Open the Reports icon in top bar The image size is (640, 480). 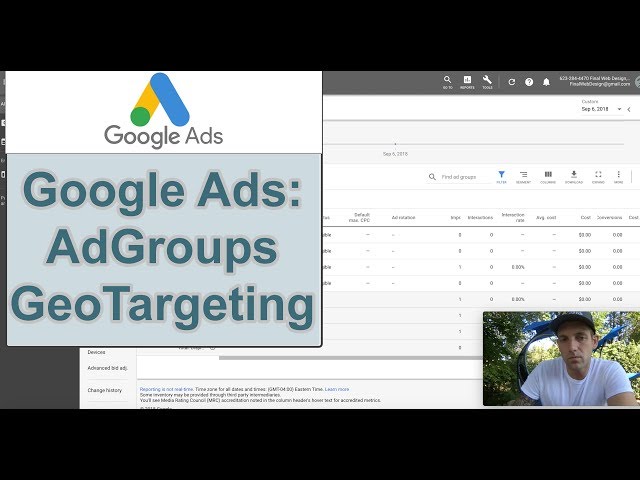click(467, 82)
